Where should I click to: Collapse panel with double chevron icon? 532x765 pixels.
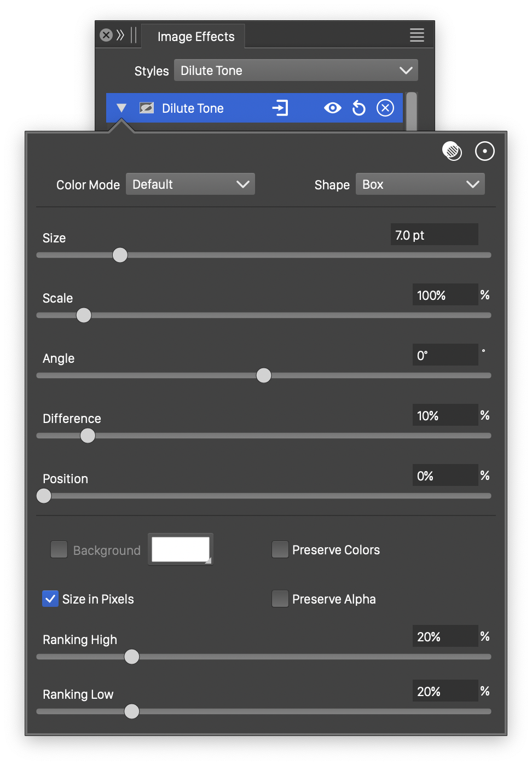(120, 35)
